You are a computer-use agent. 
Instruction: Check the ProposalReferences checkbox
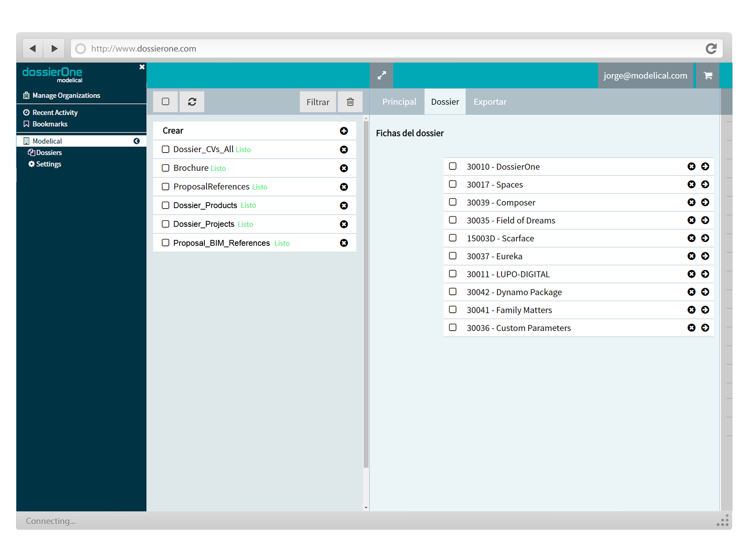(x=166, y=187)
